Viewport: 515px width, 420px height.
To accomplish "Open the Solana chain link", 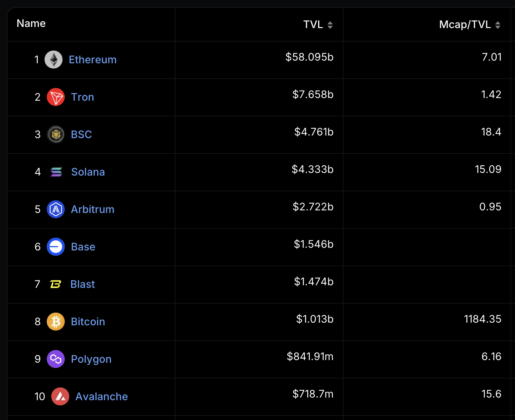I will coord(88,172).
